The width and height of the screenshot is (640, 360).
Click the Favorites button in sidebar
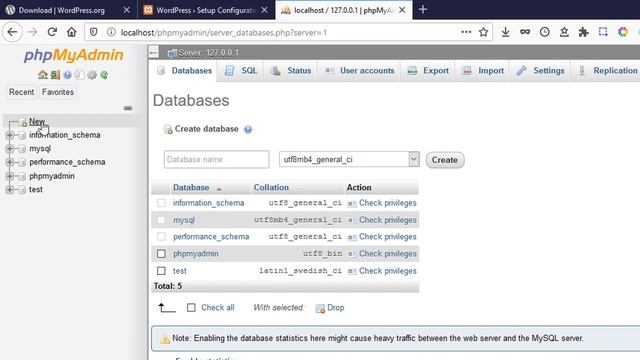[x=58, y=92]
